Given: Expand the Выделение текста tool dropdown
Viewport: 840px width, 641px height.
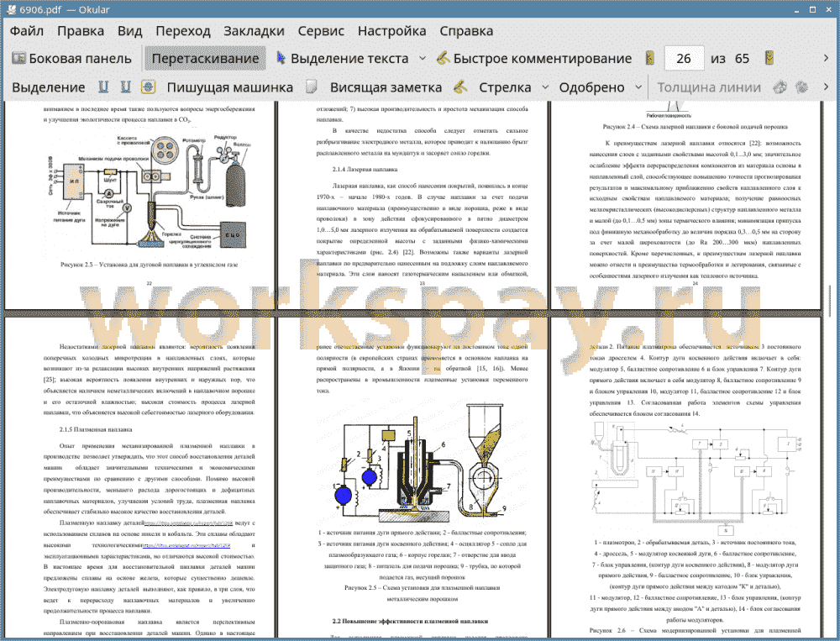Looking at the screenshot, I should point(423,59).
